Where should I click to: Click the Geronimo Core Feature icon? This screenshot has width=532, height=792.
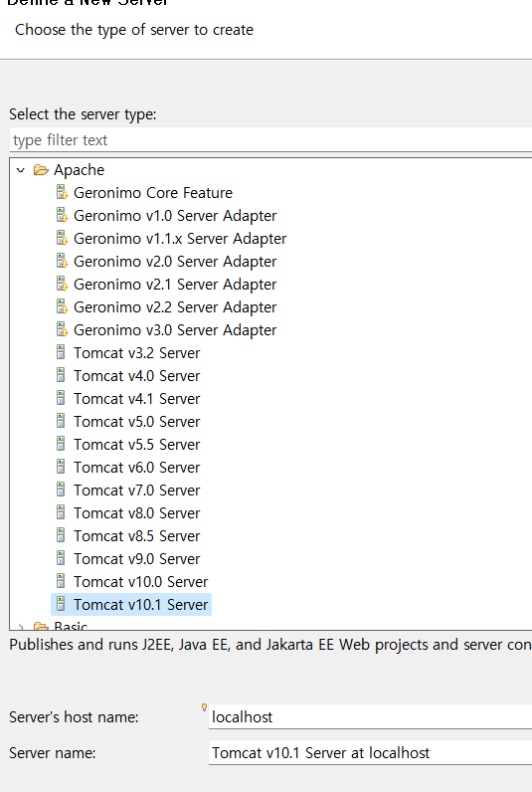(61, 192)
